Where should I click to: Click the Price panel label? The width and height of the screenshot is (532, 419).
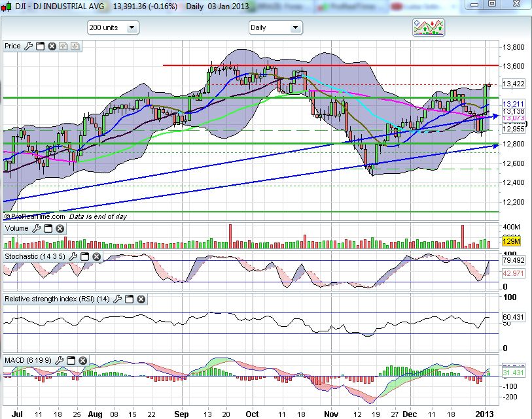12,46
